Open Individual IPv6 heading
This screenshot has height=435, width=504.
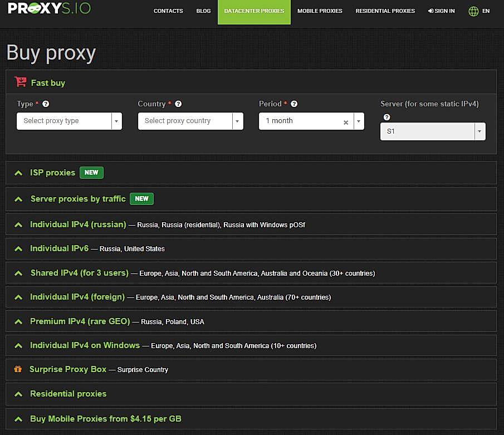(x=59, y=248)
